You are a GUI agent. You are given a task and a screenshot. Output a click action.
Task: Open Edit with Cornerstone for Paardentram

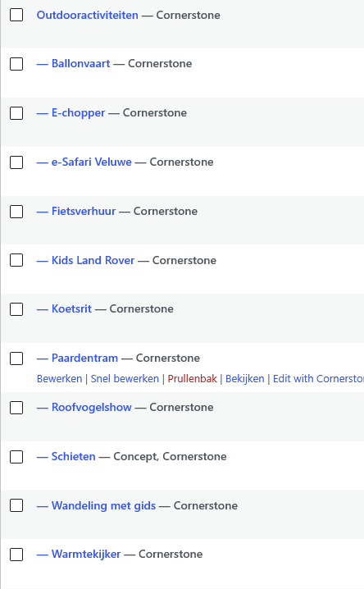pyautogui.click(x=318, y=379)
